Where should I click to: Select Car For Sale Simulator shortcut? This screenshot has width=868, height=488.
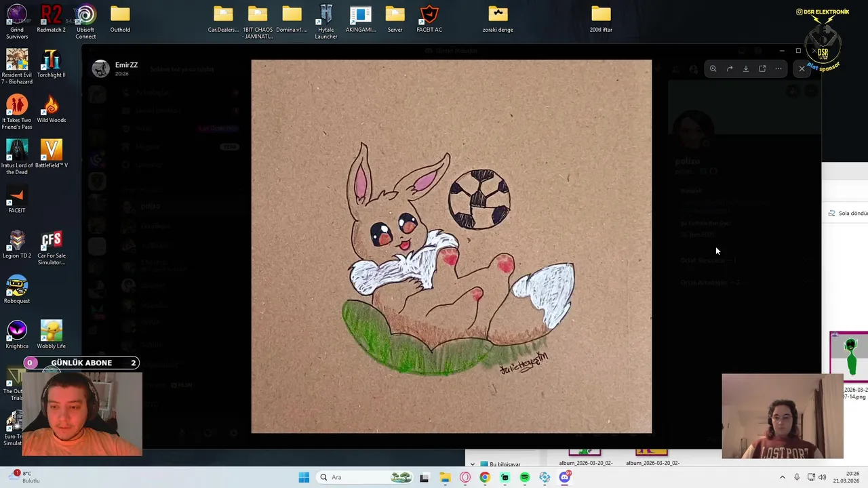pos(52,248)
